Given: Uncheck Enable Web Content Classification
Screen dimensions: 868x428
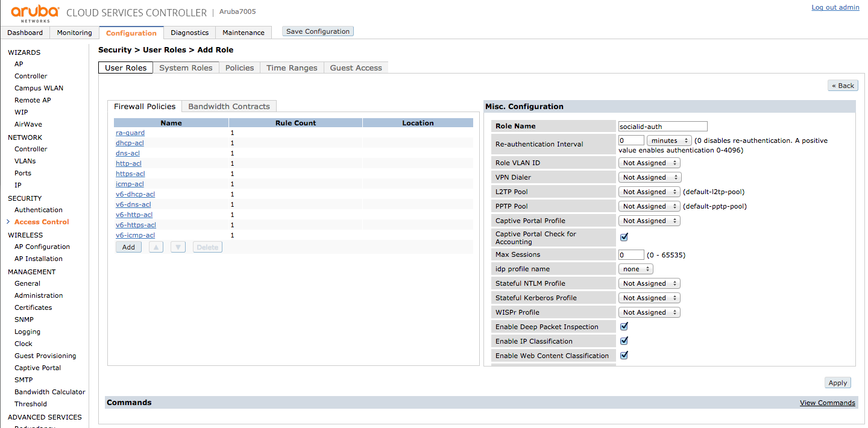Looking at the screenshot, I should [624, 355].
